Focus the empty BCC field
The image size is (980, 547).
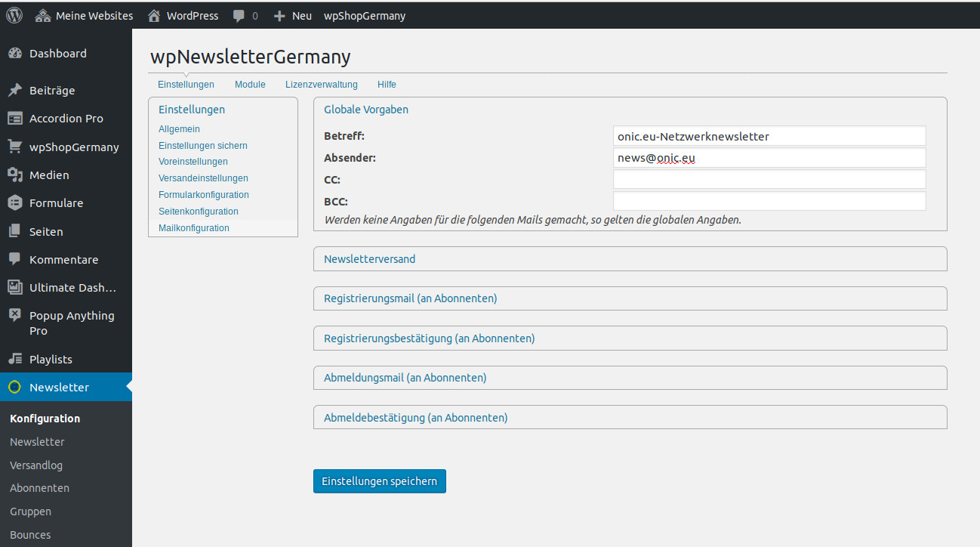pyautogui.click(x=769, y=201)
